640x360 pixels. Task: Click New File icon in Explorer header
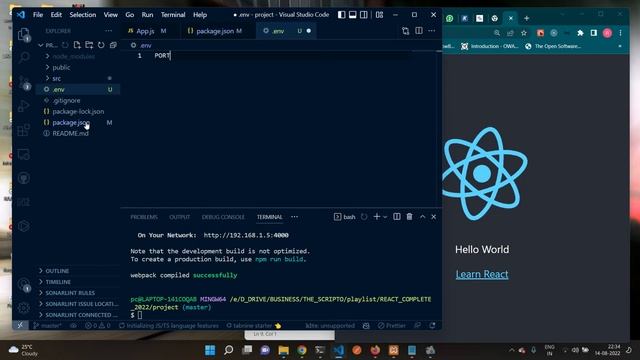point(77,45)
